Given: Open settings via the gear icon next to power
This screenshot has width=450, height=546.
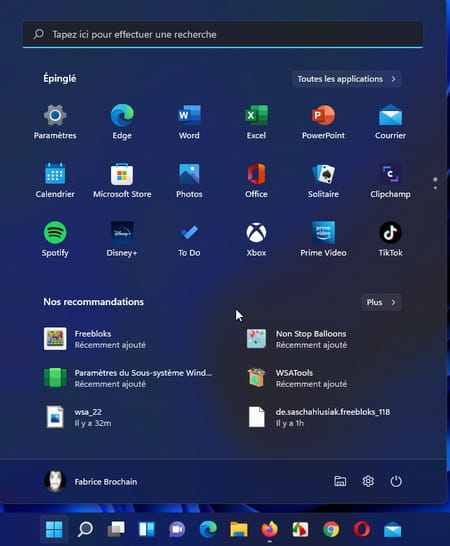Looking at the screenshot, I should tap(368, 481).
